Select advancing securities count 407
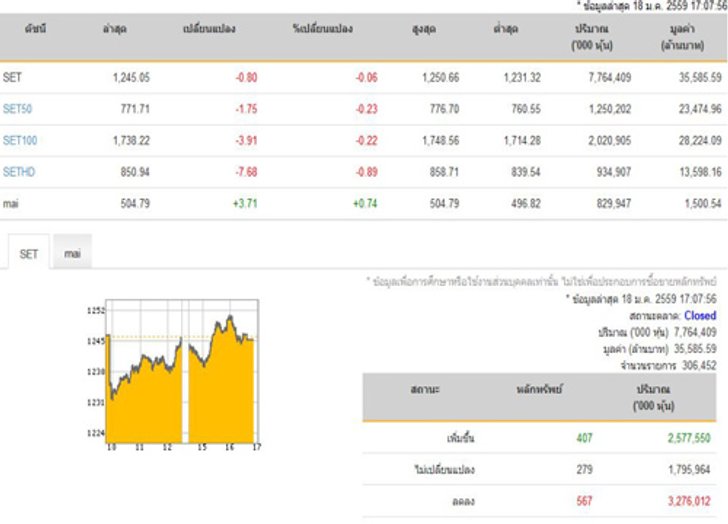 (584, 438)
